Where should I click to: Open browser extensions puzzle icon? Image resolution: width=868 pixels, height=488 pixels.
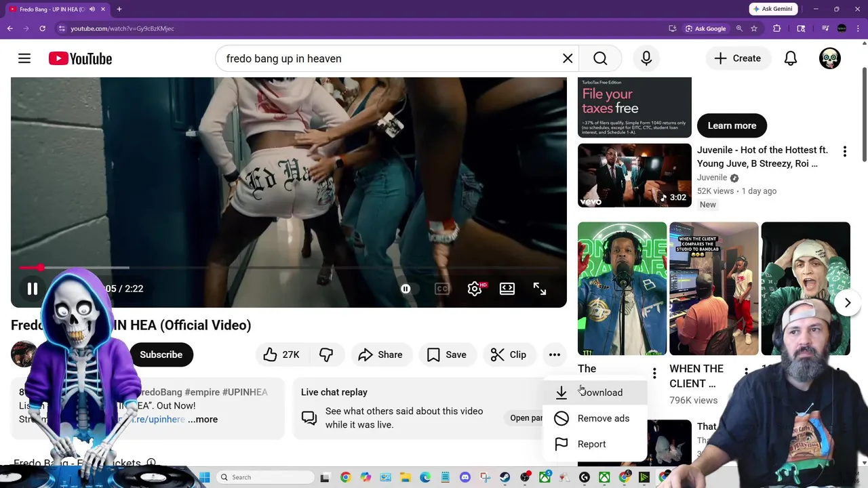pyautogui.click(x=777, y=28)
